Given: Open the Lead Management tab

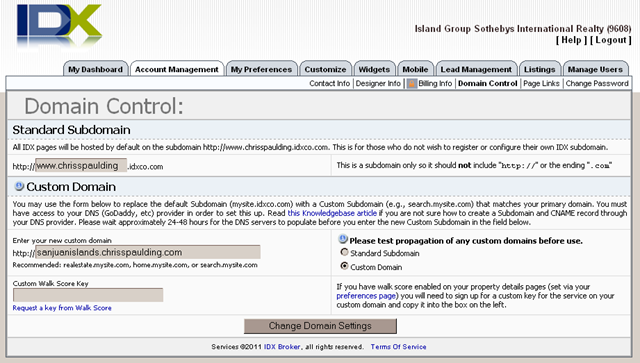Looking at the screenshot, I should pos(476,69).
